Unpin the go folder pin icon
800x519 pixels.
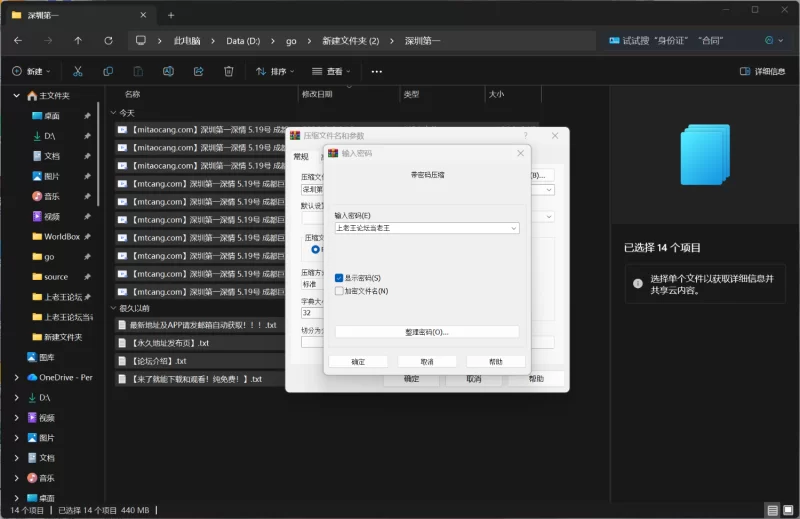(87, 257)
